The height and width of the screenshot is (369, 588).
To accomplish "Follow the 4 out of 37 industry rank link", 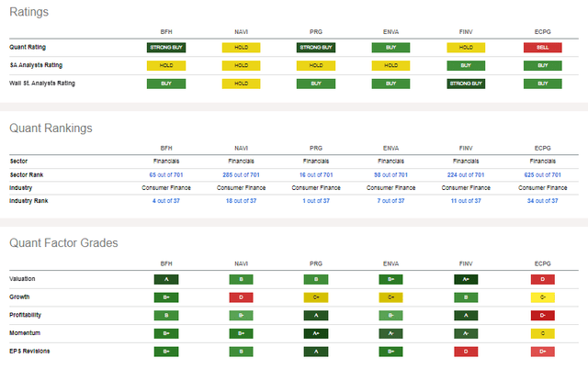I will tap(166, 201).
